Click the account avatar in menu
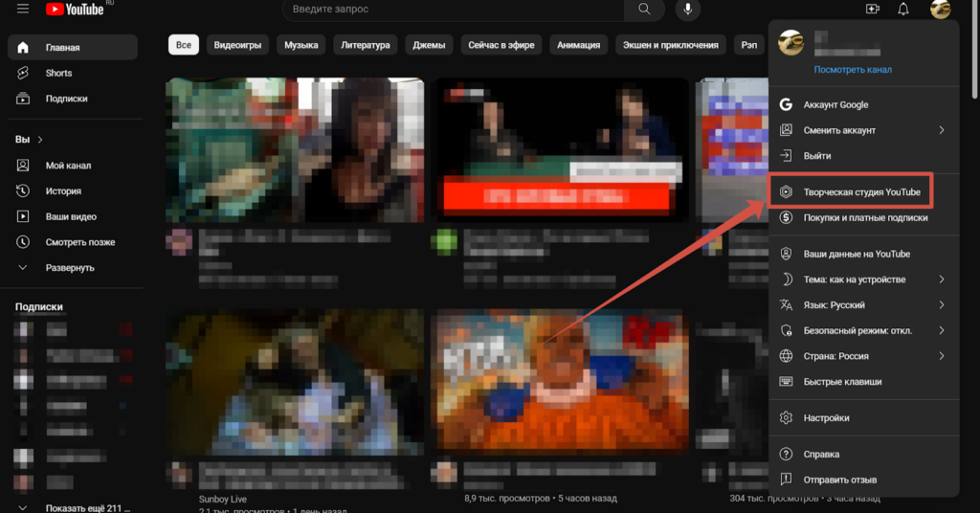This screenshot has width=980, height=513. pos(791,43)
